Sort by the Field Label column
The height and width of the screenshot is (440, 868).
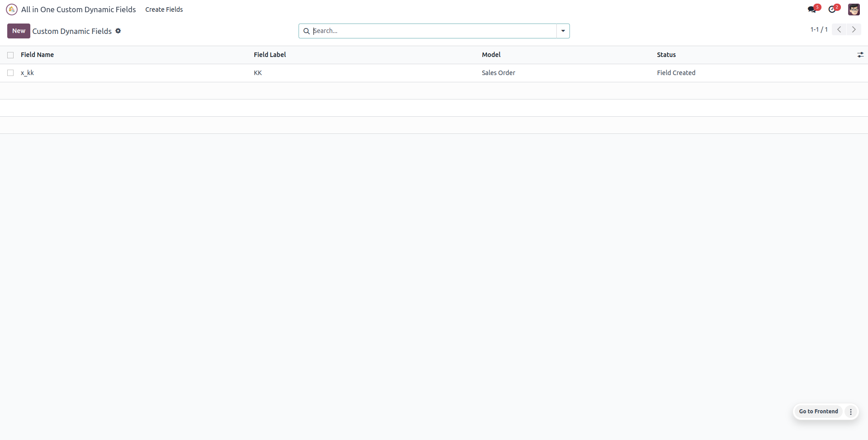pos(270,55)
